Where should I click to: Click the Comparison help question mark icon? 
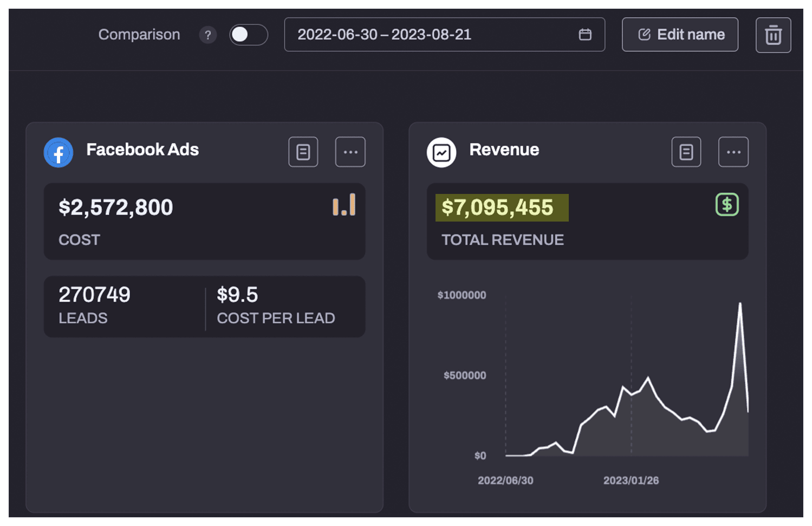click(x=207, y=35)
